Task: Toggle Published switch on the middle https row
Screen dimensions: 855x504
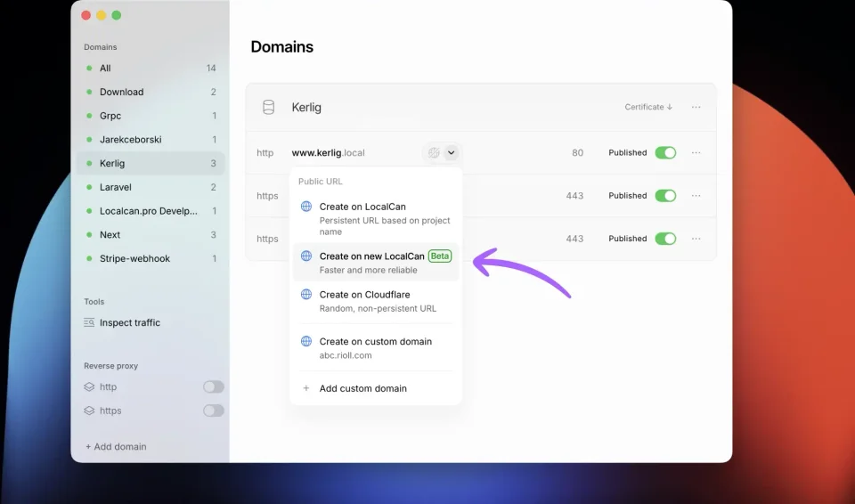Action: click(665, 196)
